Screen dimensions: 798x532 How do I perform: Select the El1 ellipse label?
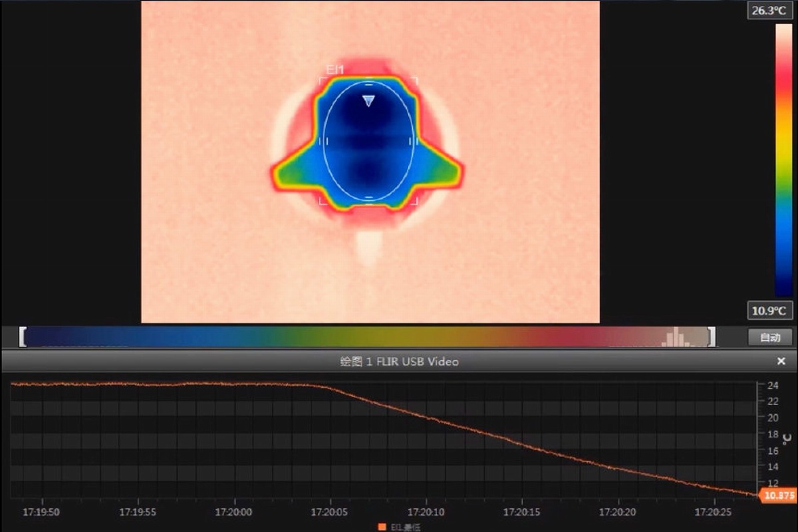point(334,69)
